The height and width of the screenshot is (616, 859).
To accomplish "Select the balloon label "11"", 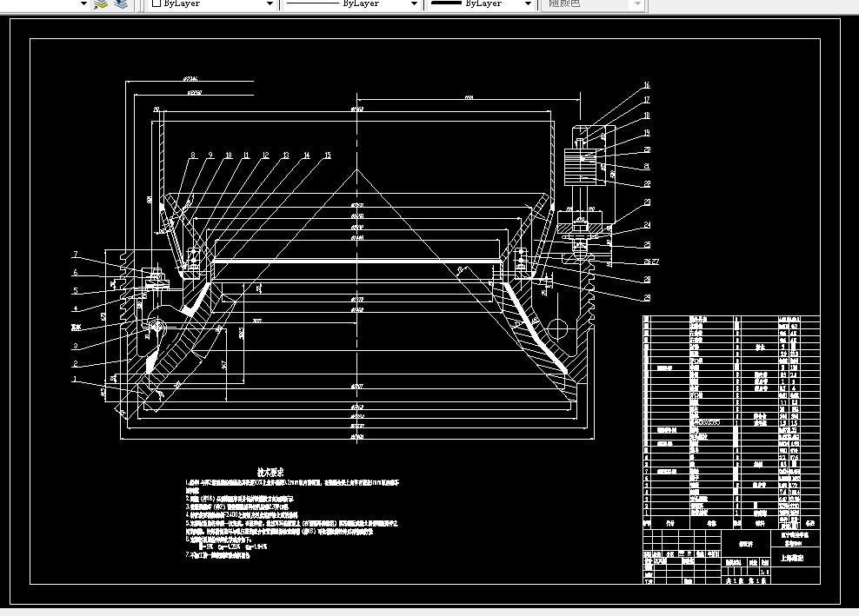I will click(x=246, y=156).
